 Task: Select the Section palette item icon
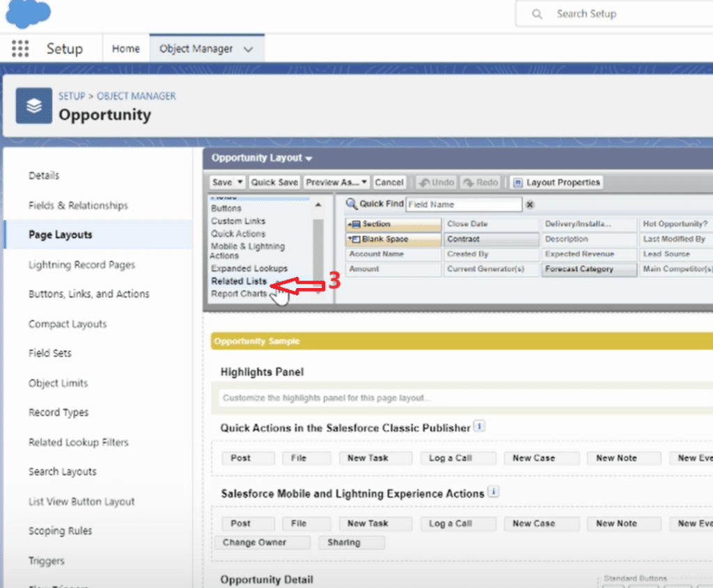[354, 224]
